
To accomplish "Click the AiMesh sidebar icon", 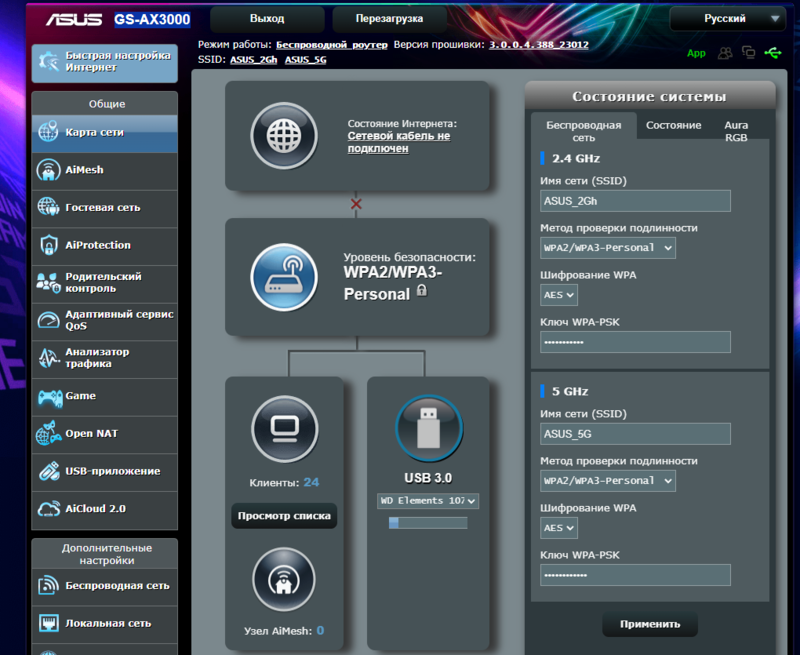I will 48,170.
